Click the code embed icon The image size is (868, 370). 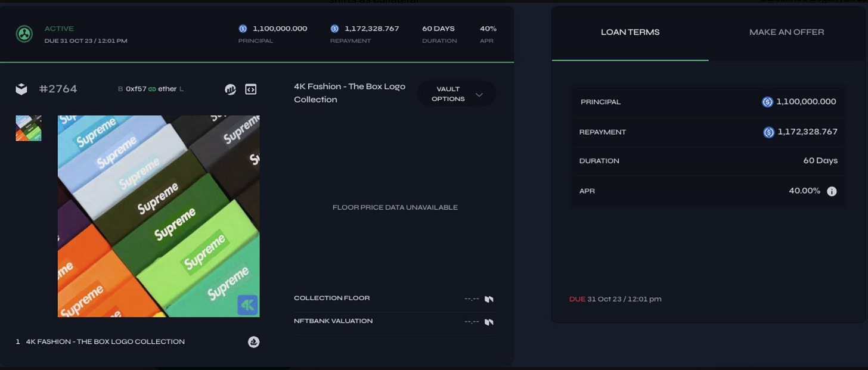tap(251, 89)
